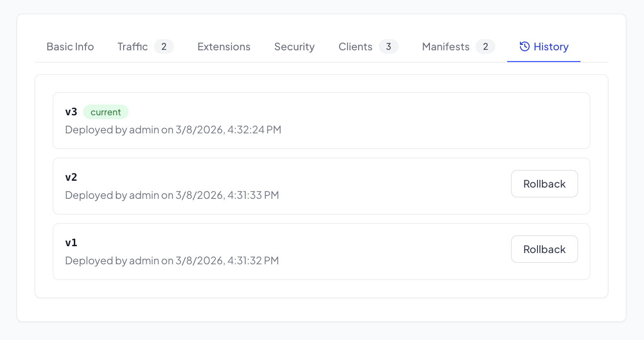Select the v3 version label
The image size is (644, 340).
coord(71,112)
